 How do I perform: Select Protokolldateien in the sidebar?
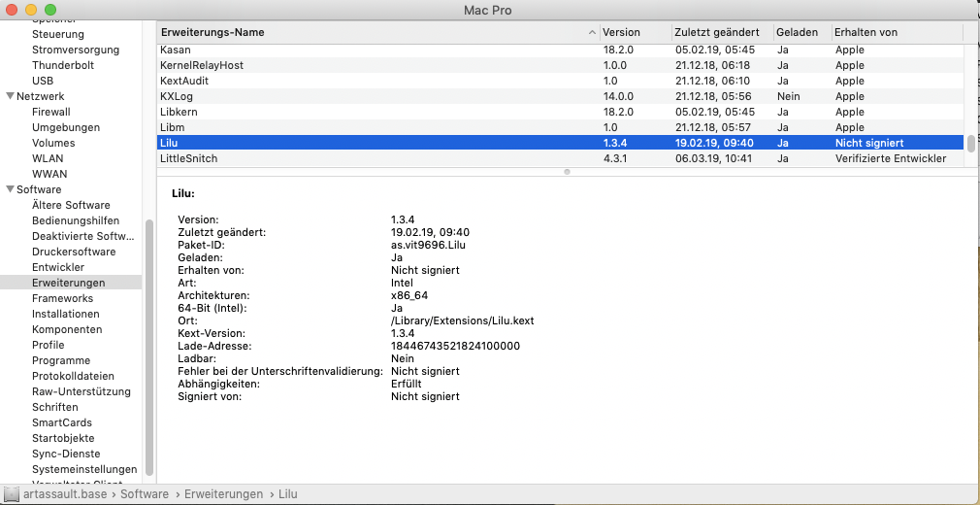pos(73,376)
